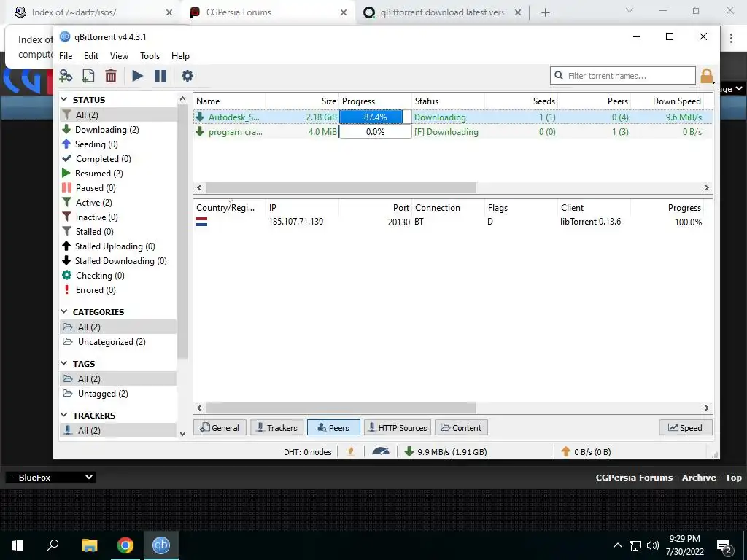
Task: Click the Add torrent file toolbar icon
Action: [x=88, y=76]
